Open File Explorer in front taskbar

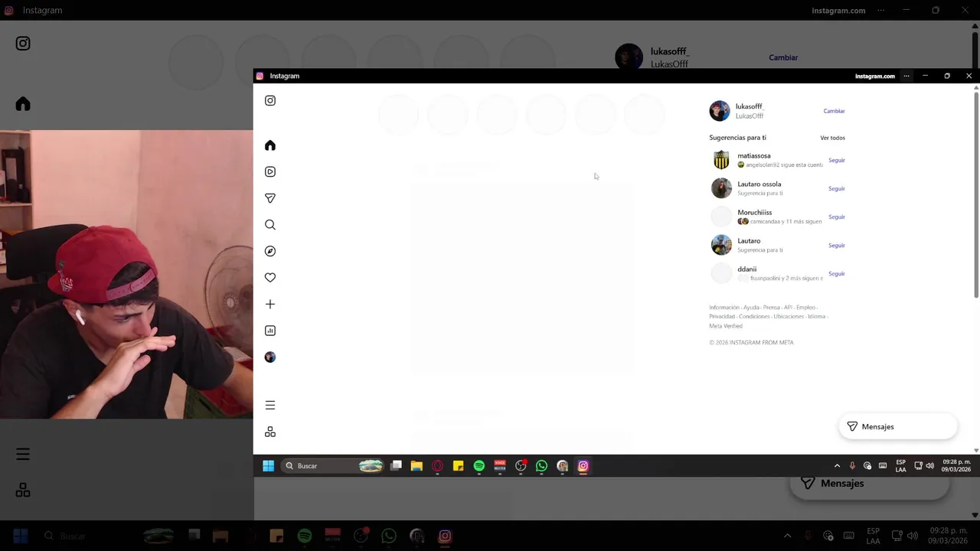click(x=416, y=465)
